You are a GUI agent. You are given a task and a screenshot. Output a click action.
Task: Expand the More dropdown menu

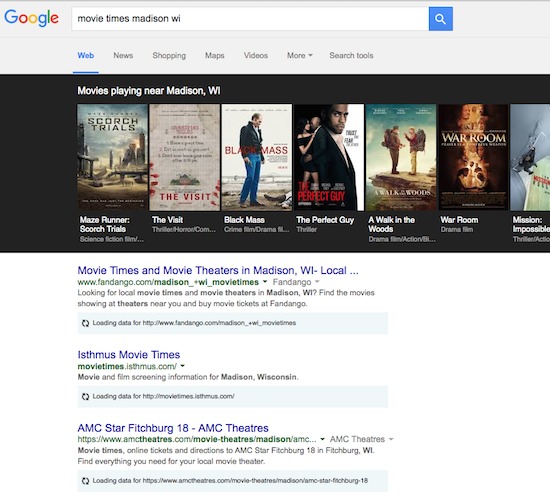point(300,55)
